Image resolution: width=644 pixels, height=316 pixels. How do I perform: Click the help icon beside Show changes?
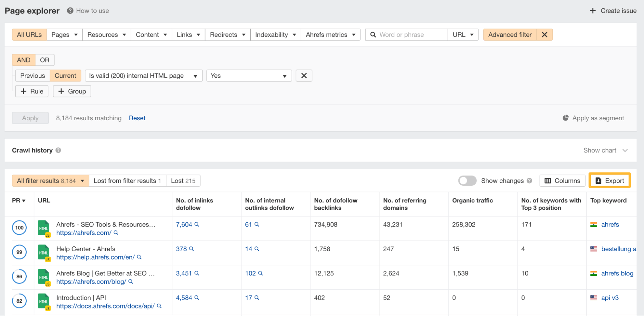click(x=530, y=181)
